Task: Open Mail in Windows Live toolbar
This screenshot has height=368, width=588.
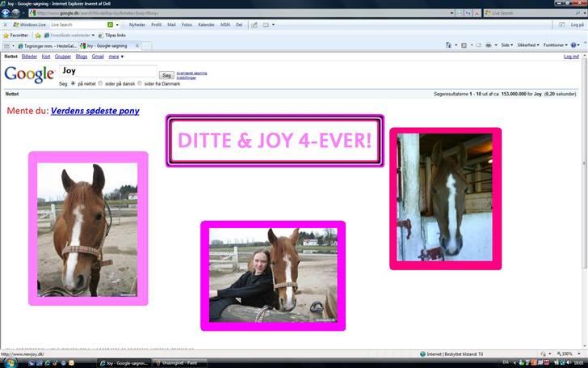Action: 171,25
